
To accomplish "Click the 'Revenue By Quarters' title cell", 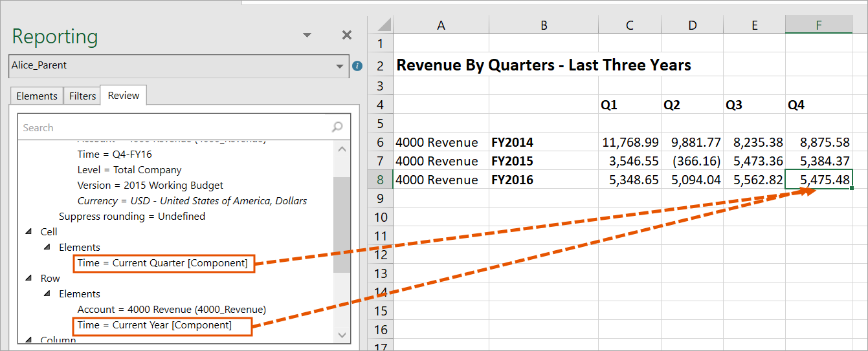I will (544, 65).
